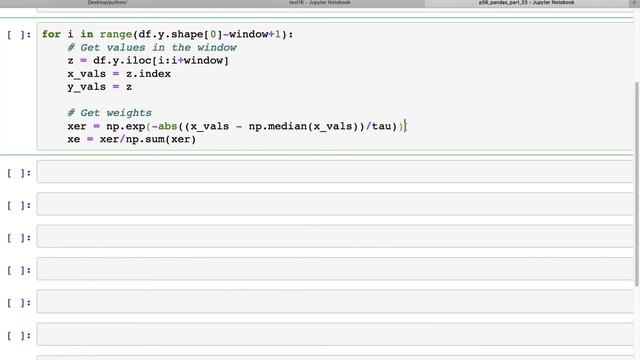This screenshot has height=360, width=640.
Task: Select the fifth empty notebook cell
Action: coord(335,302)
